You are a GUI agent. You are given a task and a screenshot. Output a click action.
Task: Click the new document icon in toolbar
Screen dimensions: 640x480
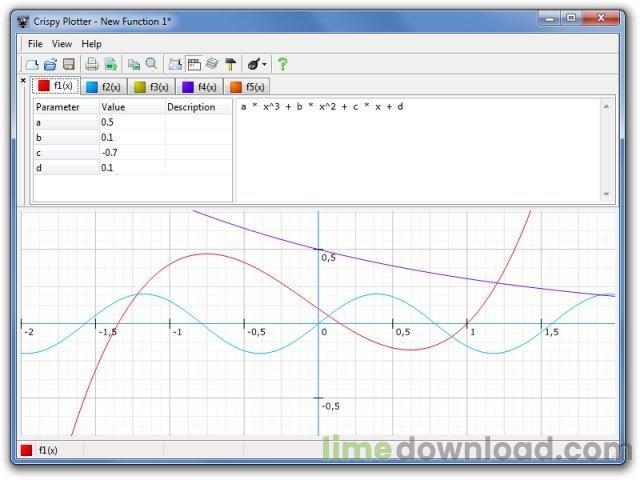point(32,64)
